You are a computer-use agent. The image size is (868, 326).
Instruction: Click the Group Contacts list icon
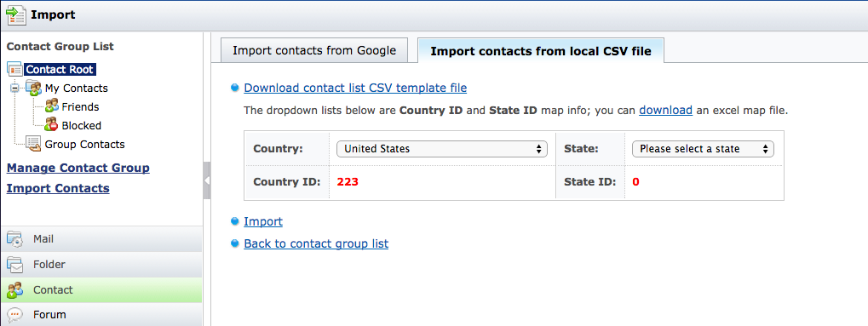click(34, 144)
